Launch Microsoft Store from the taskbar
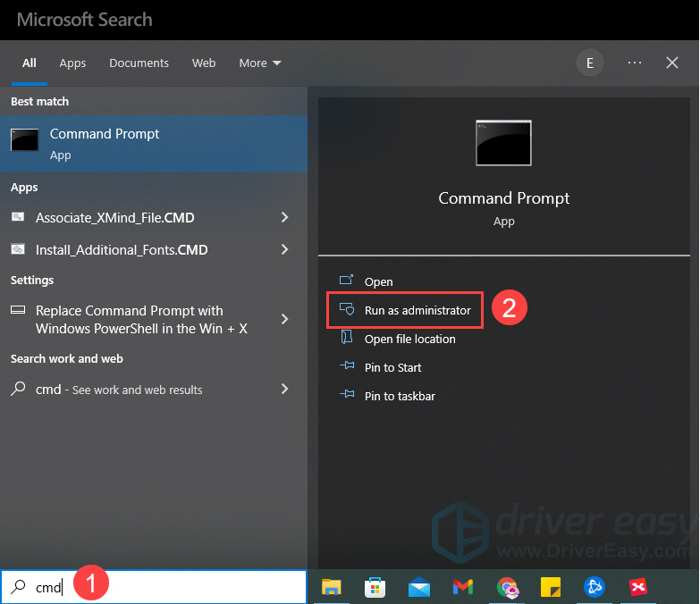The height and width of the screenshot is (604, 700). point(375,587)
